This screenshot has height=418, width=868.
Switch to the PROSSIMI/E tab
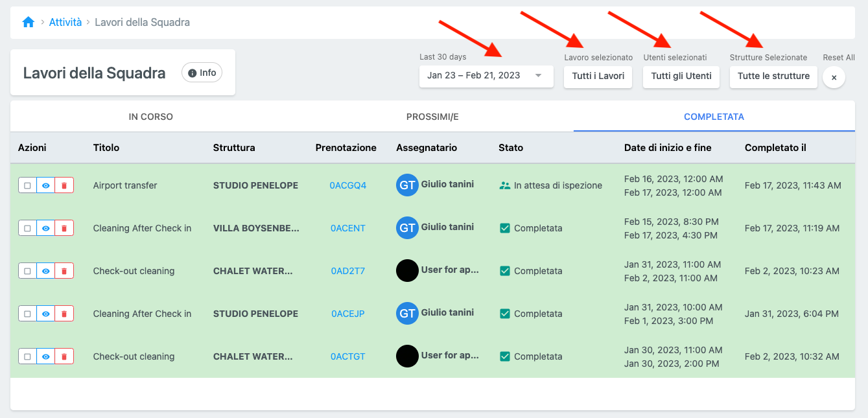point(432,117)
